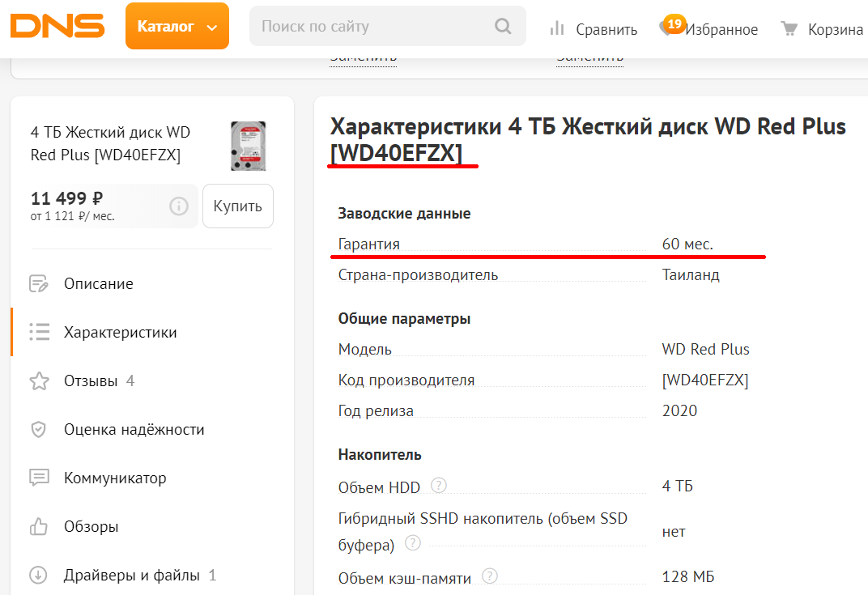This screenshot has width=868, height=595.
Task: Open the Коммуникатор section
Action: (x=115, y=478)
